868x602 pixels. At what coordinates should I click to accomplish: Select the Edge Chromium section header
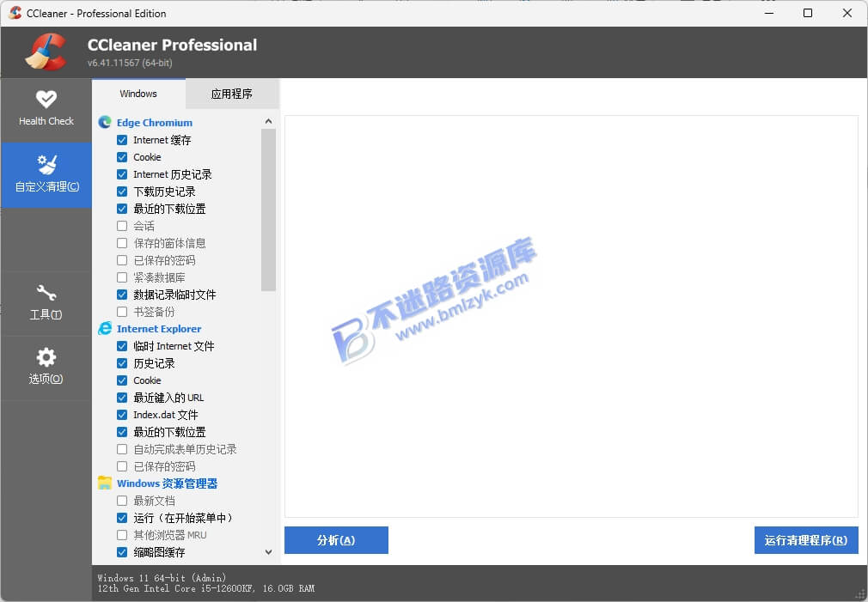pos(155,122)
